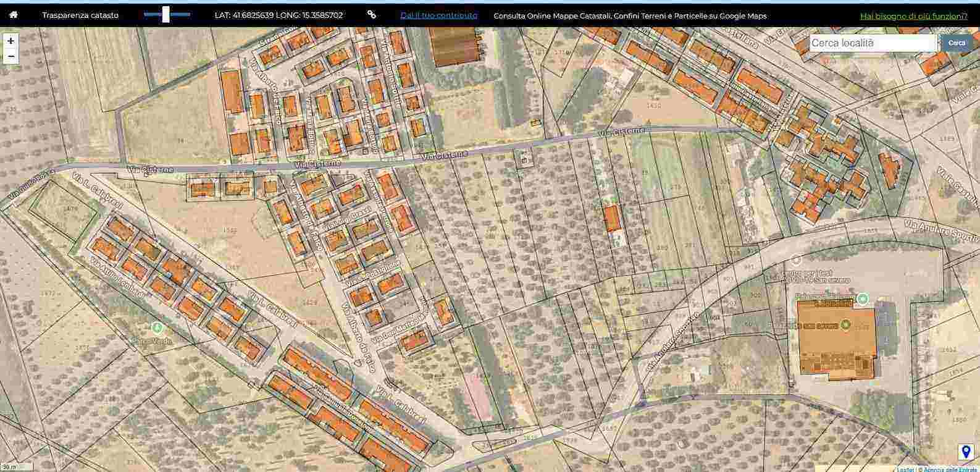This screenshot has width=980, height=472.
Task: Focus the 'Cerca località' search field
Action: 873,43
